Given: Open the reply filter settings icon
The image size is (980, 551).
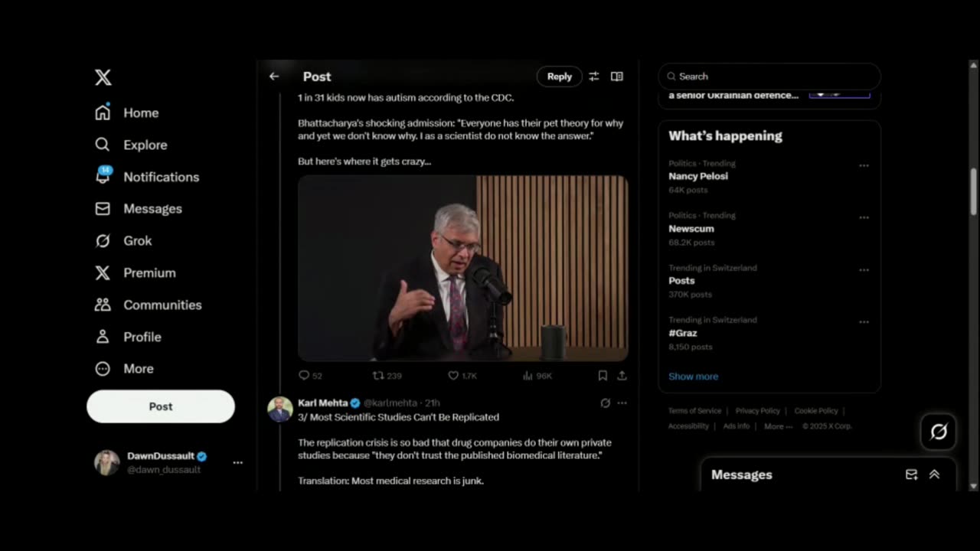Looking at the screenshot, I should coord(594,77).
